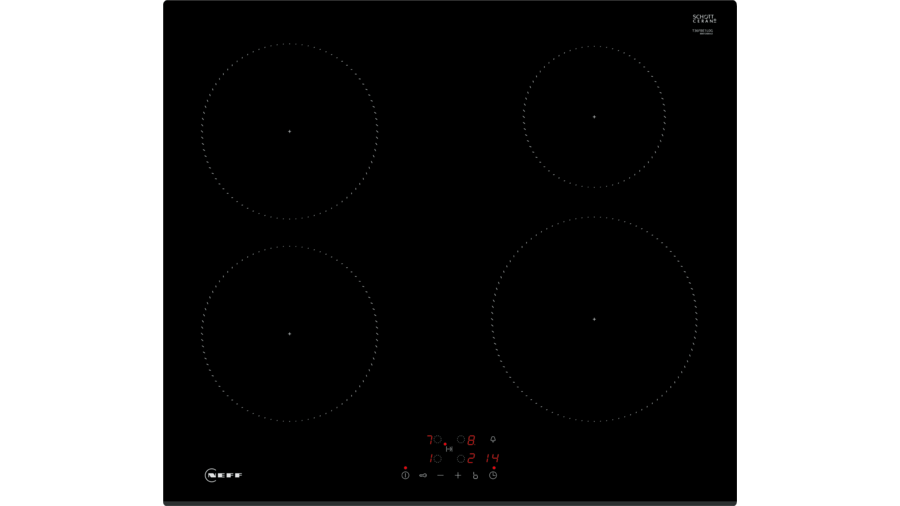Click the center of the bottom-left cooking zone

[x=290, y=334]
